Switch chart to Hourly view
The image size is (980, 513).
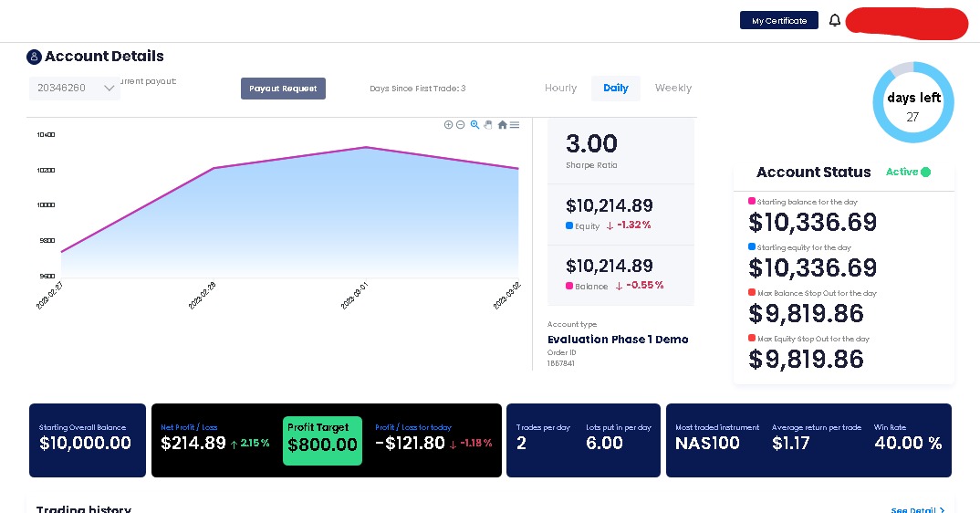coord(560,89)
